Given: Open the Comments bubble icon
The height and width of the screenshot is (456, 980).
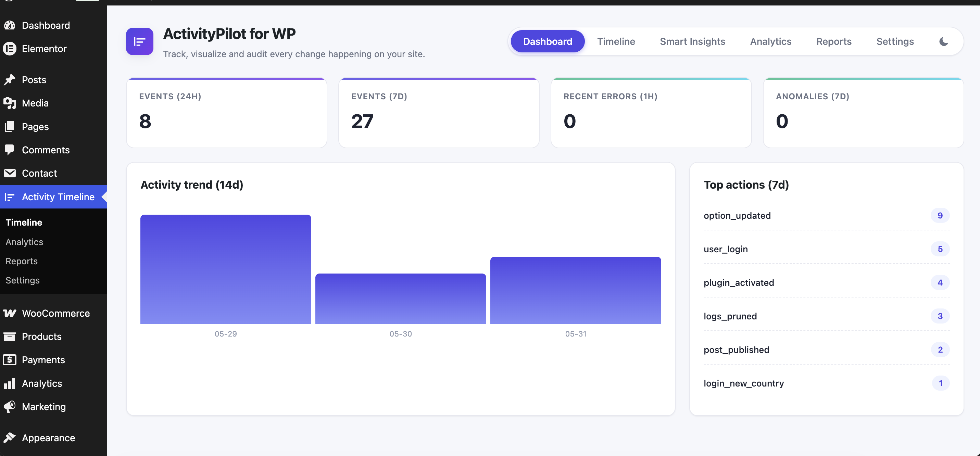Looking at the screenshot, I should coord(10,150).
